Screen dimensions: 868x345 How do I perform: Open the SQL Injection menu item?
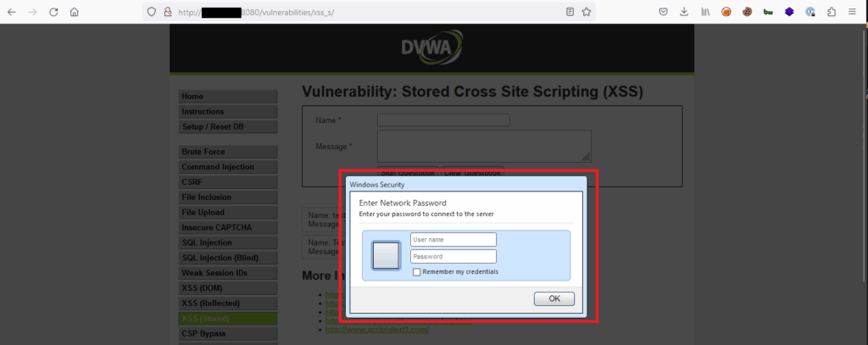pyautogui.click(x=228, y=242)
